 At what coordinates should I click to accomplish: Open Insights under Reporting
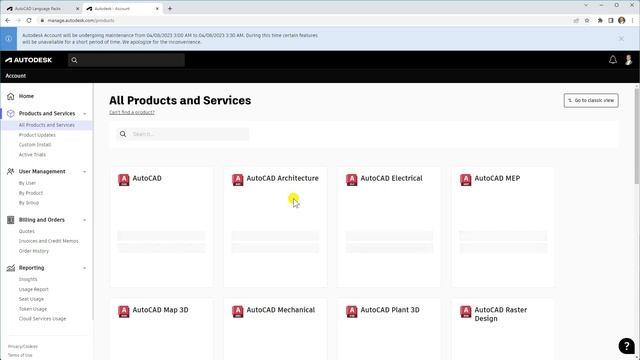coord(28,280)
